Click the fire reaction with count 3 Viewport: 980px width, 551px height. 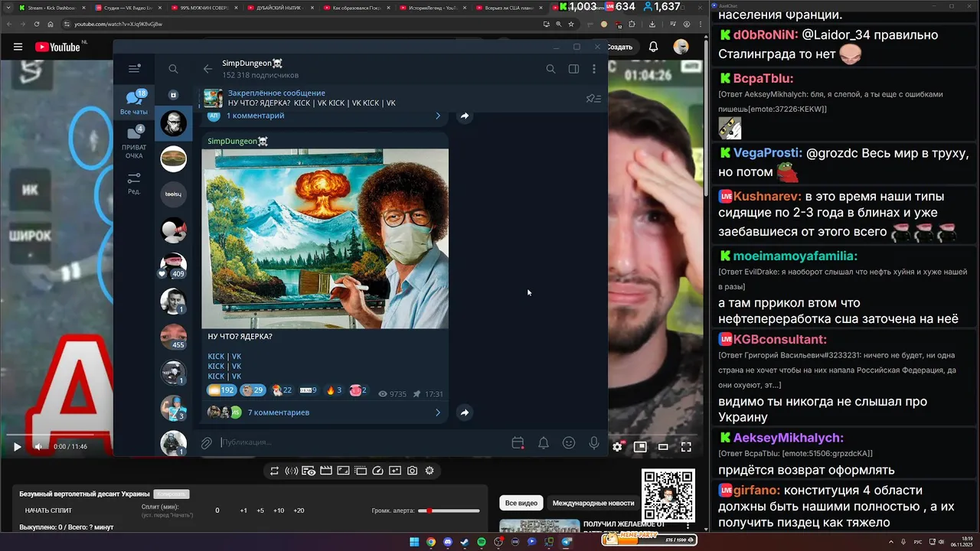click(x=334, y=390)
